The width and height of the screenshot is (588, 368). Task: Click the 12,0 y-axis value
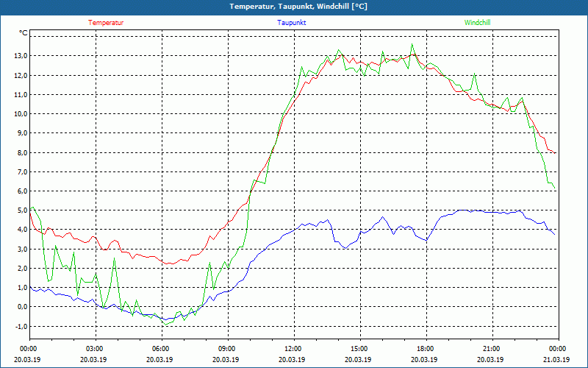point(21,76)
